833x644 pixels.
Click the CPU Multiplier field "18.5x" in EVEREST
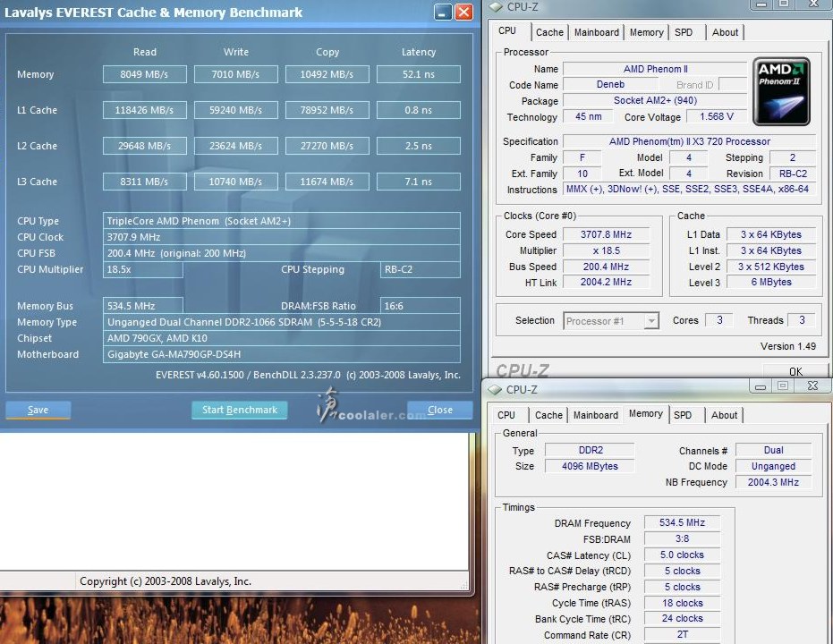[143, 269]
